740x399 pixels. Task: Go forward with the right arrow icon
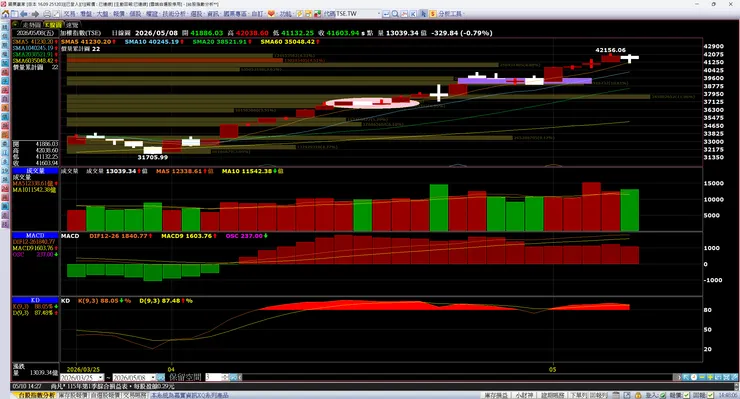tap(35, 14)
